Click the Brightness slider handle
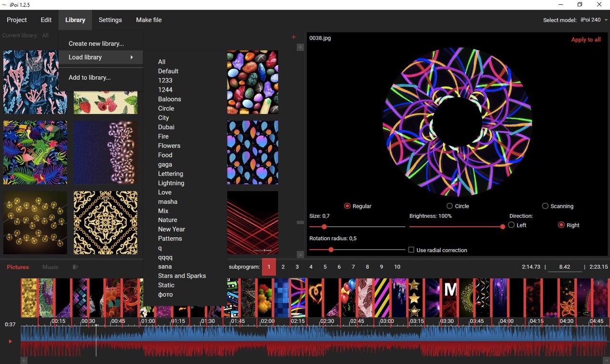Image resolution: width=610 pixels, height=364 pixels. tap(502, 227)
